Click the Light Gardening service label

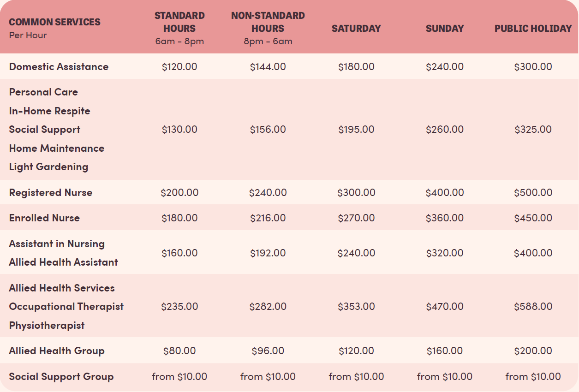(48, 166)
